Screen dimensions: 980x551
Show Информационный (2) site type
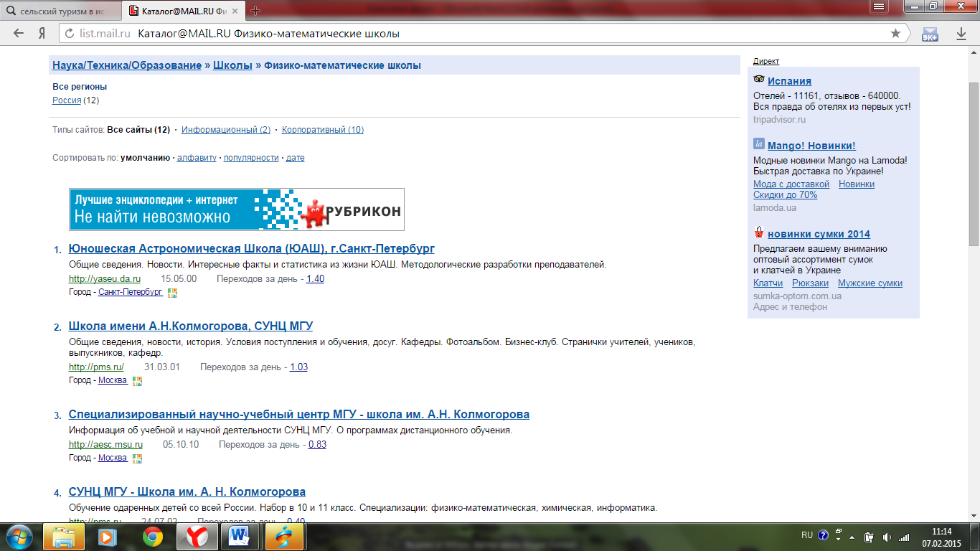point(226,130)
